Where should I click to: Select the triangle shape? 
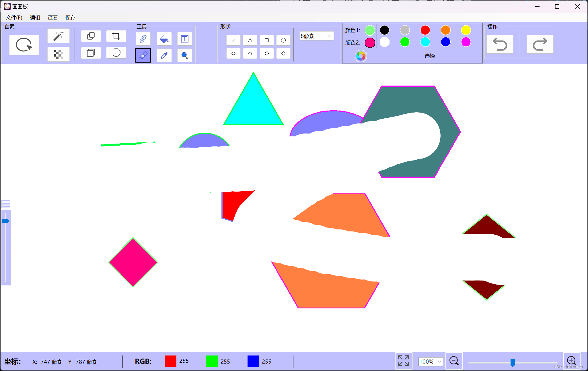point(250,40)
